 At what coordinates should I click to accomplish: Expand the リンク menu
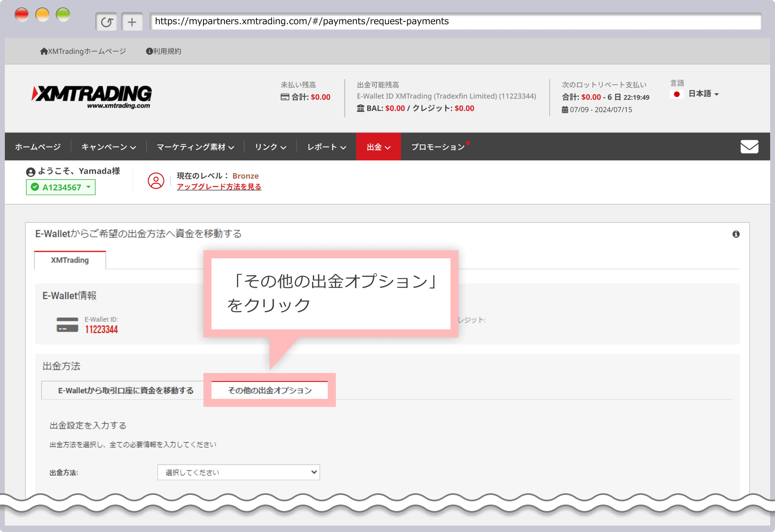(270, 147)
